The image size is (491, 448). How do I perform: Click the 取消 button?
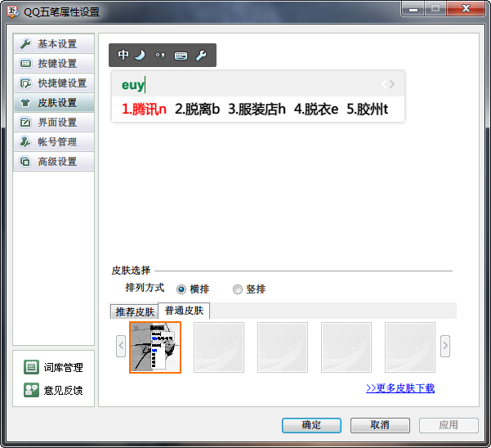coord(380,425)
